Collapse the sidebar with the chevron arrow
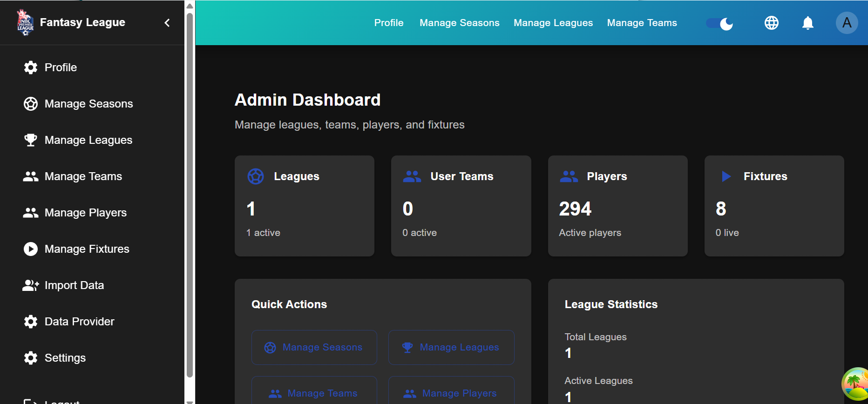This screenshot has width=868, height=404. pos(167,23)
